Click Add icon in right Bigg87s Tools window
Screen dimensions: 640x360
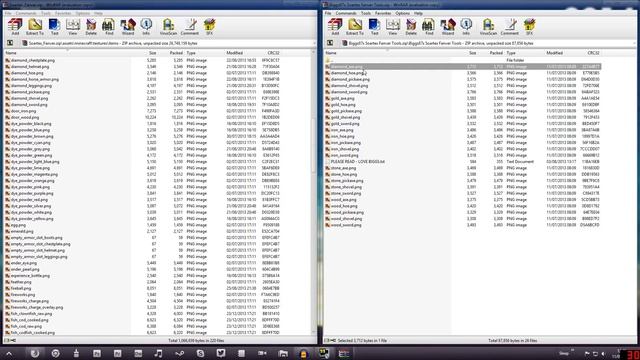[x=335, y=27]
